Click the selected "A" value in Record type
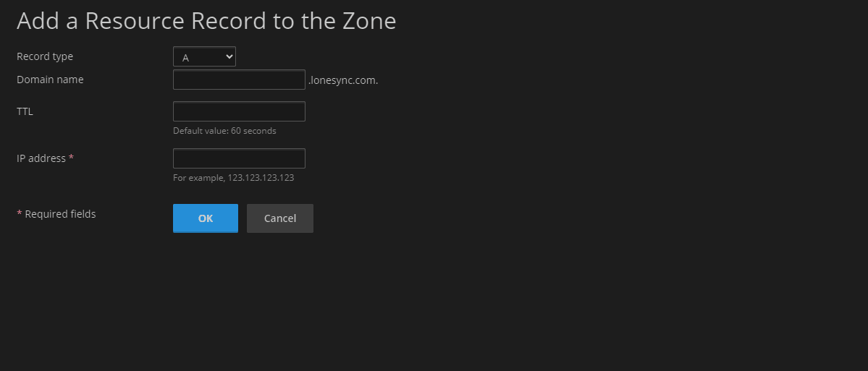The width and height of the screenshot is (868, 371). [x=186, y=58]
